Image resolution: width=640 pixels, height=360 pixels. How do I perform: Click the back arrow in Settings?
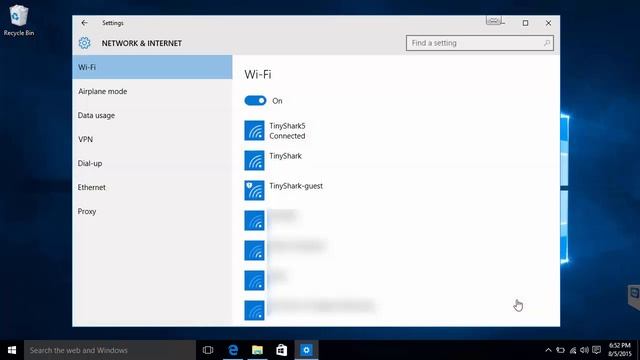(84, 23)
